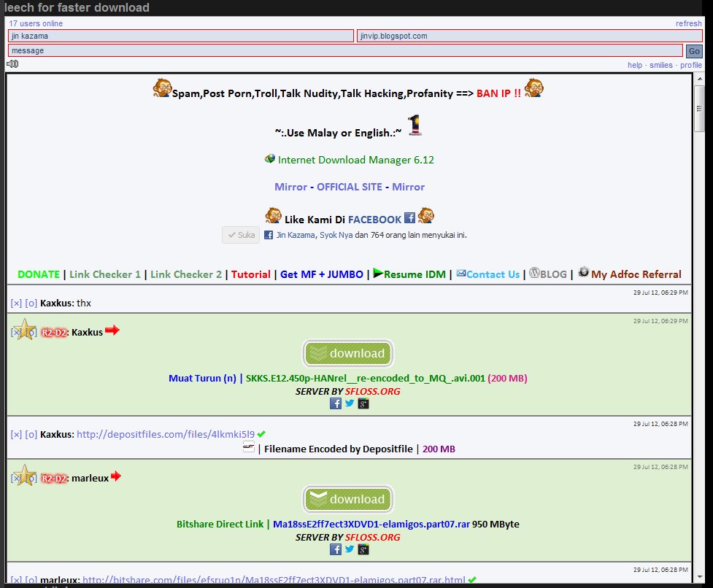Screen dimensions: 713x588
Task: Open the help link
Action: click(x=635, y=65)
